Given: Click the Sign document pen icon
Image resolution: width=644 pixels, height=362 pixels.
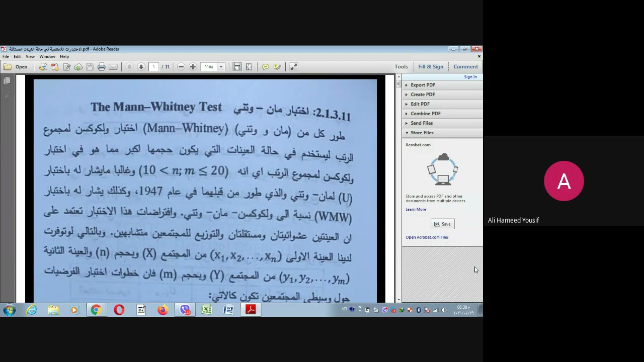Looking at the screenshot, I should coord(66,67).
